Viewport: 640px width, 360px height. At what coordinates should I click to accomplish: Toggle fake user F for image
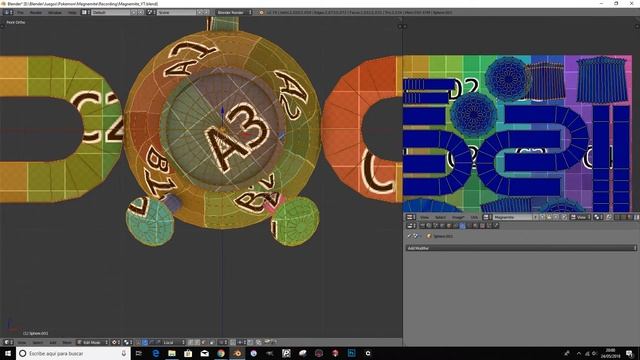(x=536, y=217)
